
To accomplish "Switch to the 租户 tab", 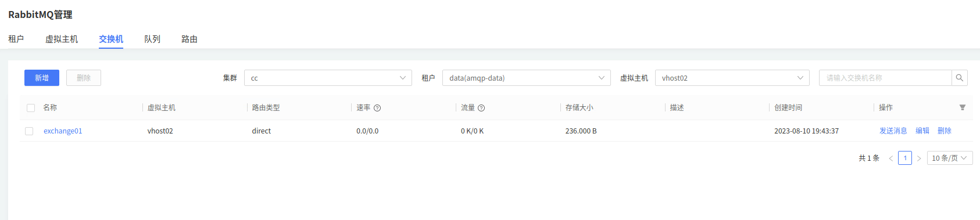I will (16, 39).
